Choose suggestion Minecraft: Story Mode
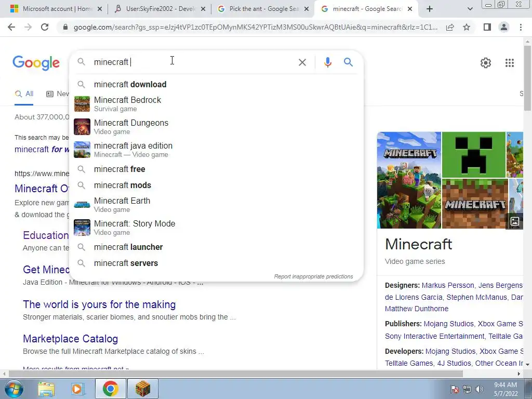The image size is (532, 399). click(216, 228)
